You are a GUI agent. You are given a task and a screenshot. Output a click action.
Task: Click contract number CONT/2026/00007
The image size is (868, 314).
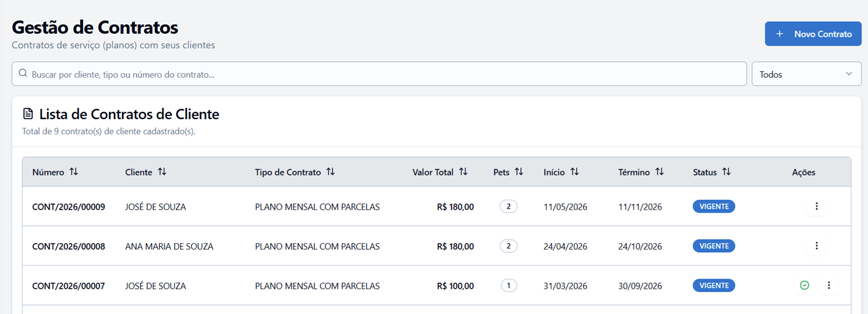68,286
